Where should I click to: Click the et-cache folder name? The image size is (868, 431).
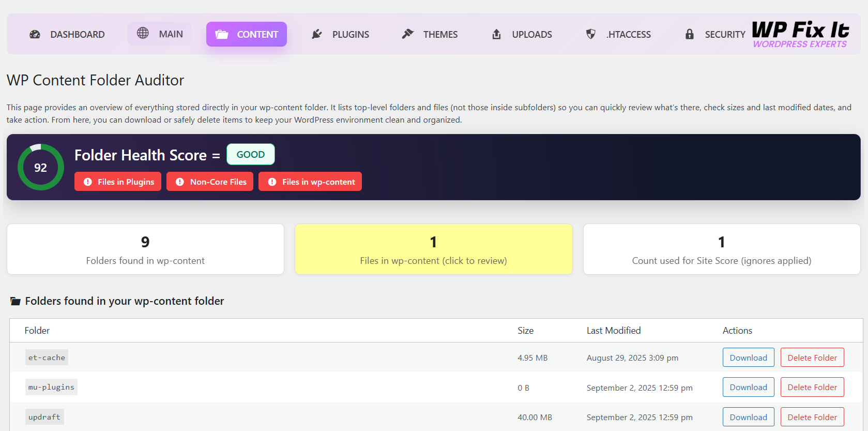click(x=47, y=358)
